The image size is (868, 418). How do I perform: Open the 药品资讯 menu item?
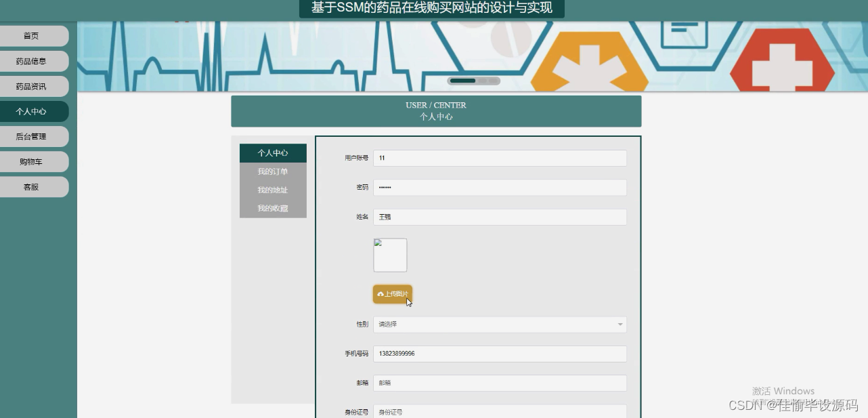[x=32, y=86]
